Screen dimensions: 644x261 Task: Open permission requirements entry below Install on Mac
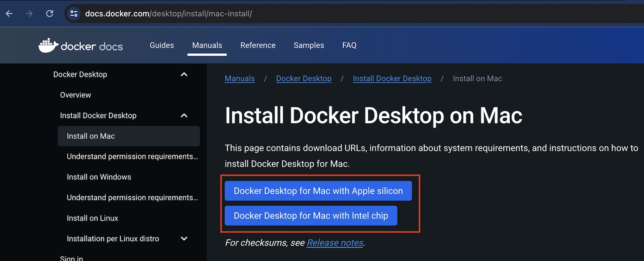point(132,156)
